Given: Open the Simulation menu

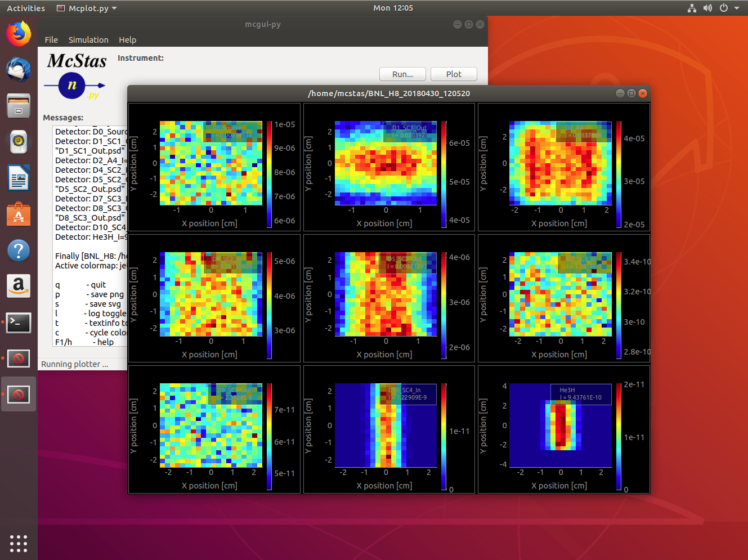Looking at the screenshot, I should point(88,40).
